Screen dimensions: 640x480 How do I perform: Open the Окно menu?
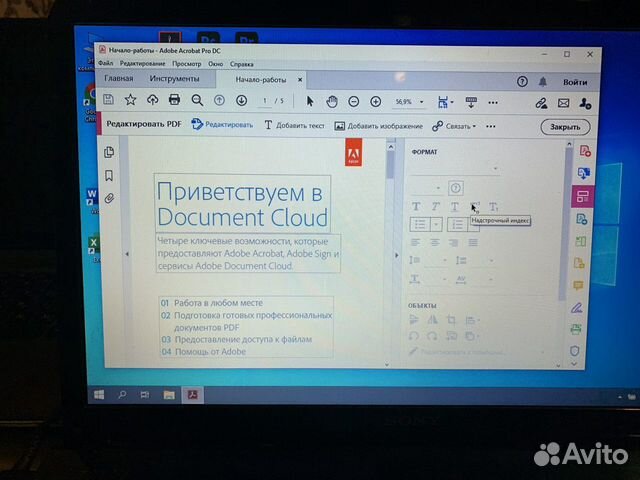(216, 64)
